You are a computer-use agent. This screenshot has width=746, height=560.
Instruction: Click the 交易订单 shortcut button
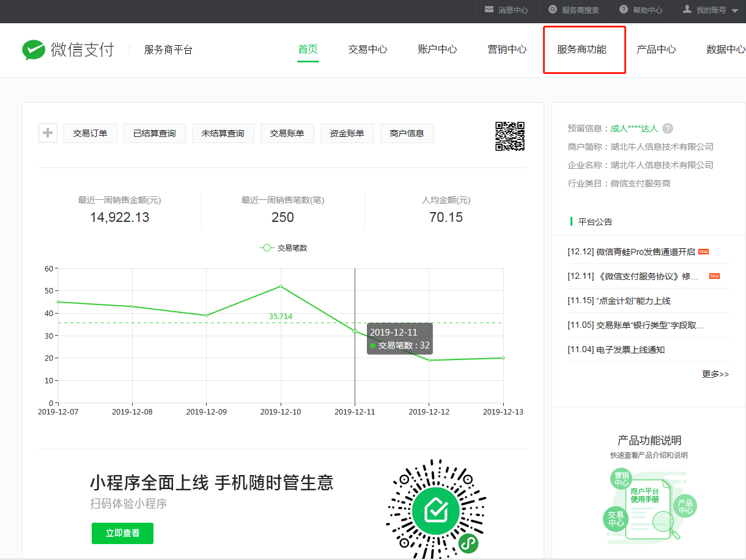90,133
